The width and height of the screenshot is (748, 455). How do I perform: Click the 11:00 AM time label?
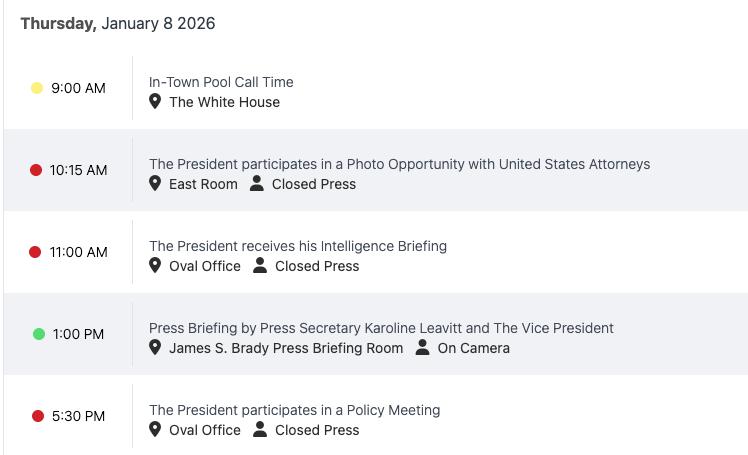click(x=79, y=252)
